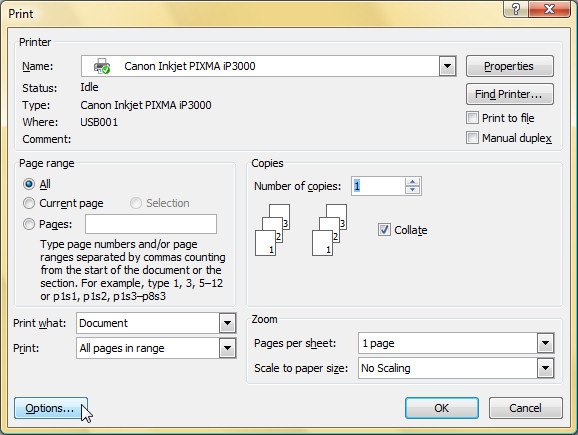Viewport: 578px width, 435px height.
Task: Click the collated pages illustration on right
Action: click(330, 230)
